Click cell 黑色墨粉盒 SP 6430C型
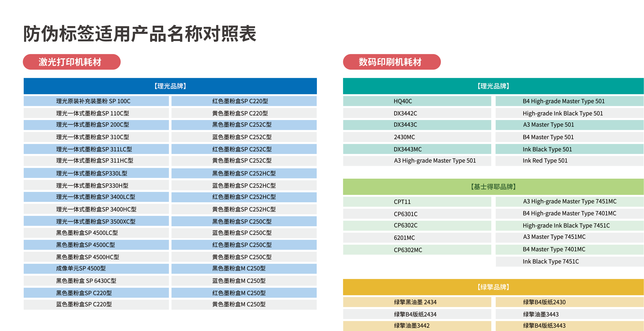This screenshot has height=331, width=644. click(96, 281)
